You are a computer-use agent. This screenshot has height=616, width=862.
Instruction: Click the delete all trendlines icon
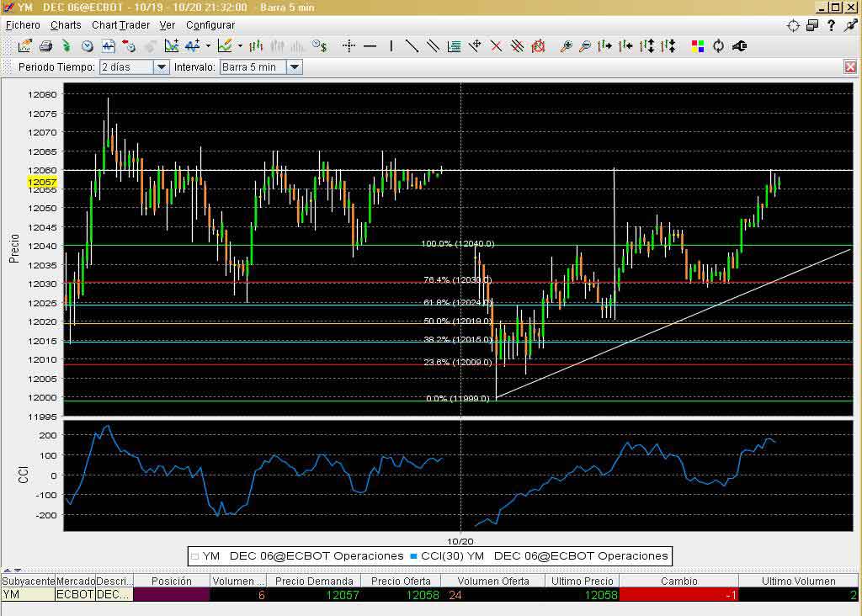coord(517,46)
